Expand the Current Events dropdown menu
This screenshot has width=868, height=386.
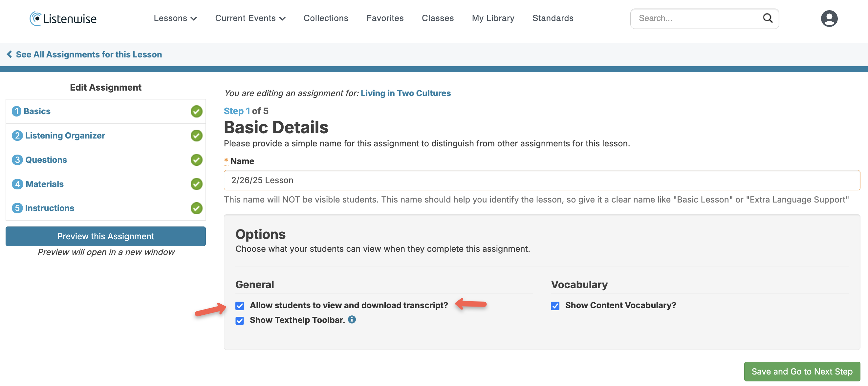[x=250, y=18]
